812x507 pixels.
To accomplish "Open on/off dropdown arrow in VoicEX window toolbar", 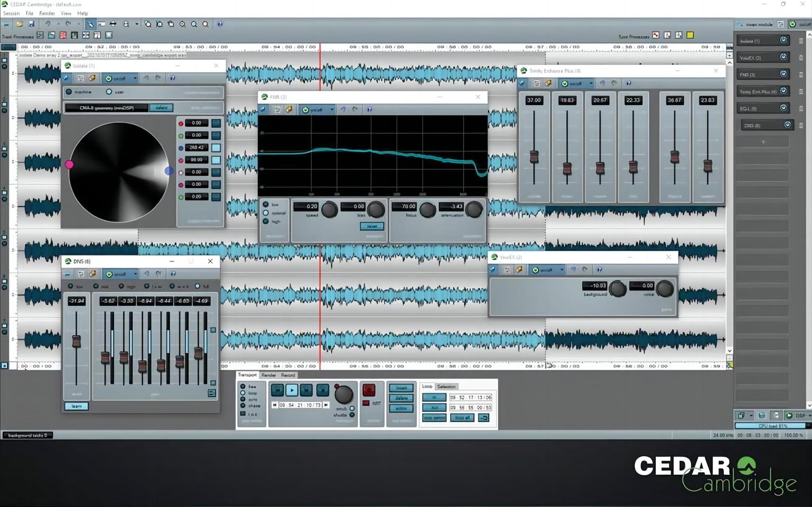I will 562,269.
